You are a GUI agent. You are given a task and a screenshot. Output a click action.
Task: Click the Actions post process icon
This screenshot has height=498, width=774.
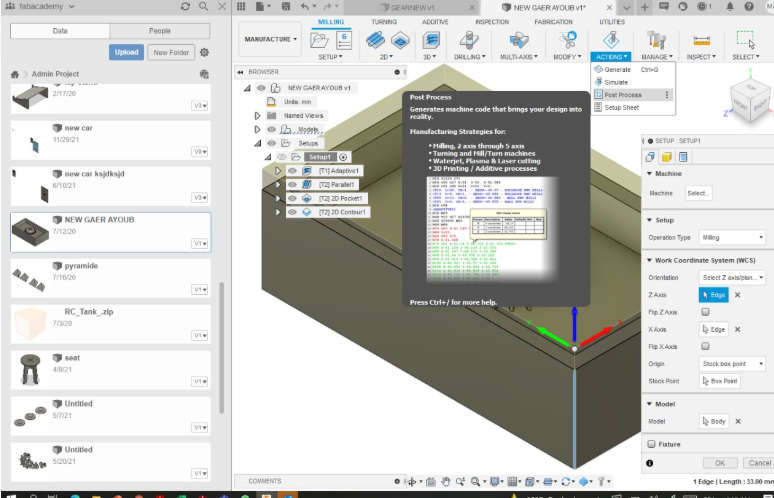(x=611, y=40)
